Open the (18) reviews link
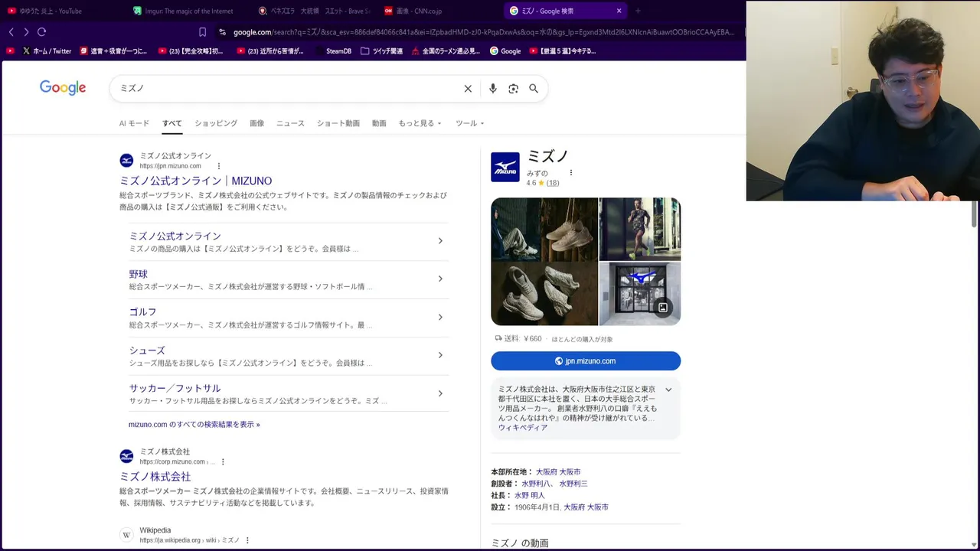This screenshot has height=551, width=980. point(552,183)
